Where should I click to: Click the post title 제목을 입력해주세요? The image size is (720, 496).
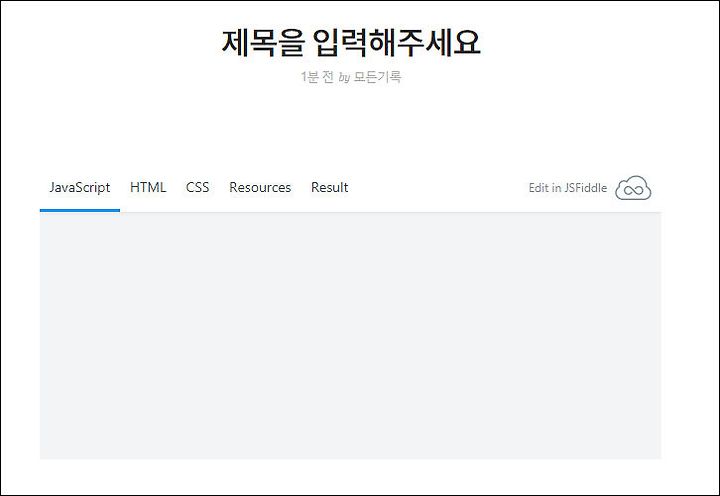(x=351, y=43)
